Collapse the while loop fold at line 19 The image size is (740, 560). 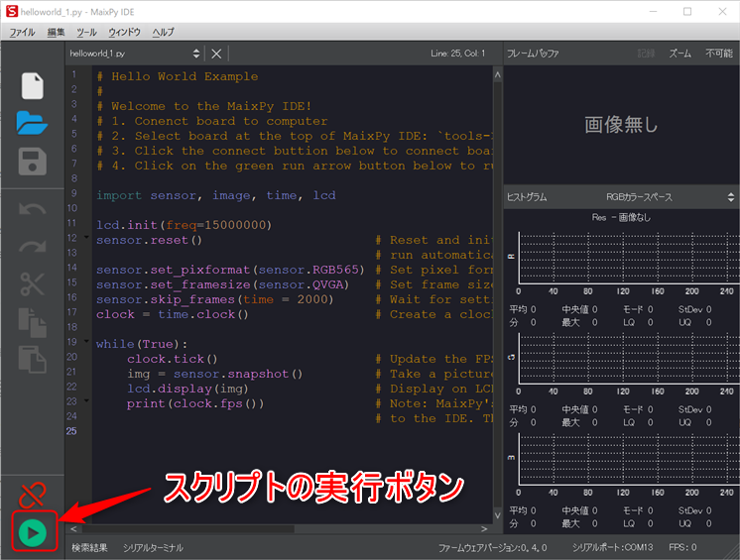tap(86, 341)
